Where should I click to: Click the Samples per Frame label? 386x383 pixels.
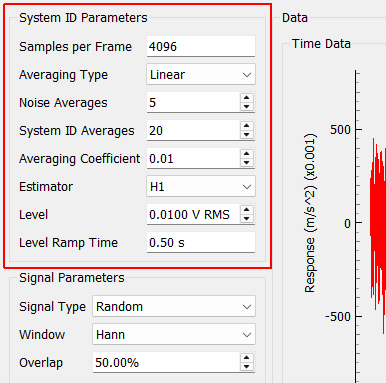(x=75, y=47)
